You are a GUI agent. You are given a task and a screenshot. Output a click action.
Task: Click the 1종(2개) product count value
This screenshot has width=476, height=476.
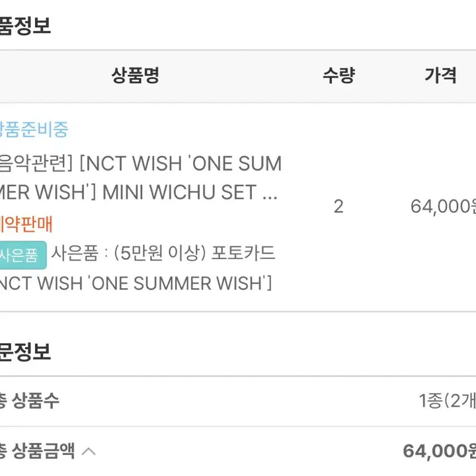click(447, 401)
